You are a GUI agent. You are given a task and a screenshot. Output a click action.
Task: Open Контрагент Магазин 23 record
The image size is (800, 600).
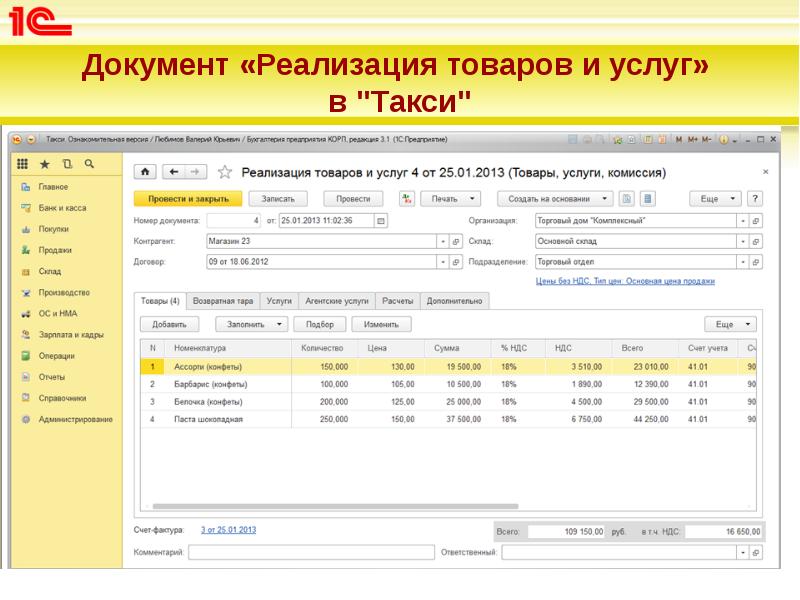coord(456,241)
